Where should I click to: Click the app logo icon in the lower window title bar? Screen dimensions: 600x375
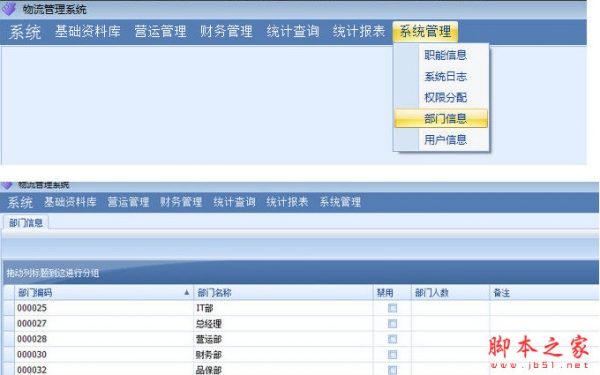point(7,186)
